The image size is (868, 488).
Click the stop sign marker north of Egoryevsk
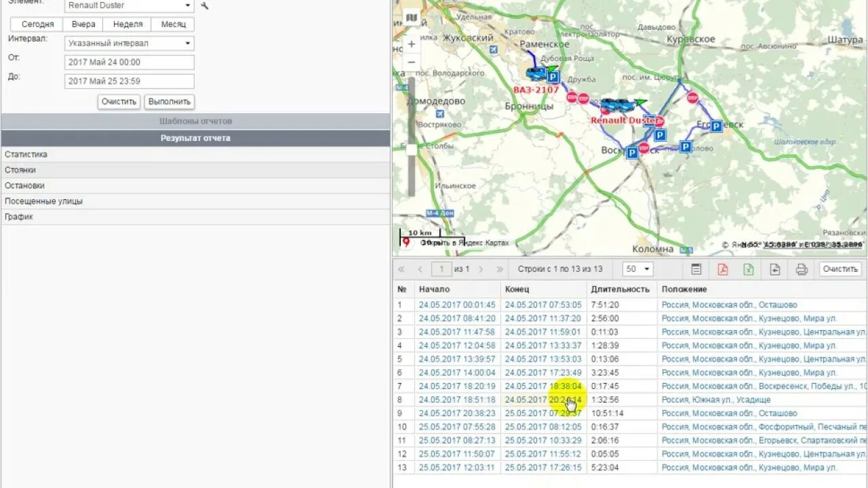pyautogui.click(x=692, y=98)
